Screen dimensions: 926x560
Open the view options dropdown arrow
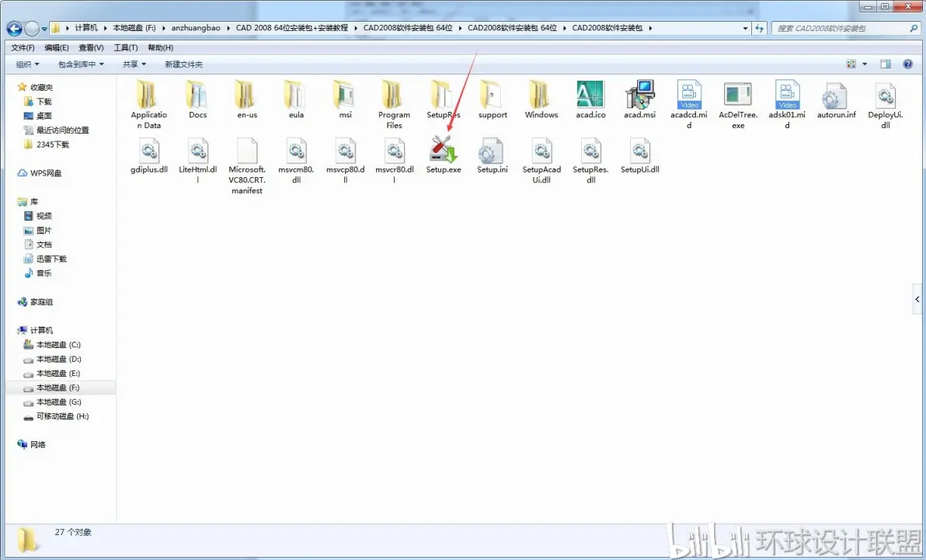(865, 64)
